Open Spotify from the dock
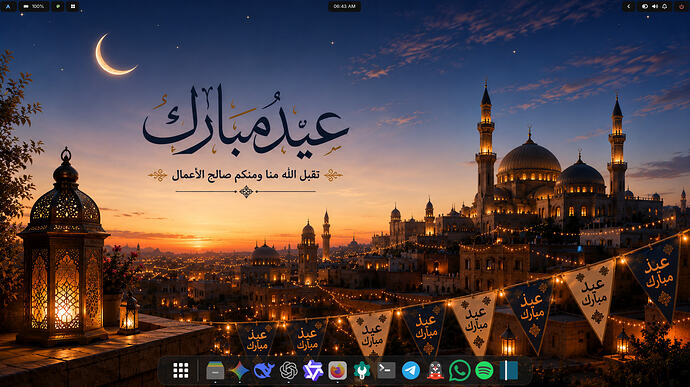 click(x=484, y=371)
